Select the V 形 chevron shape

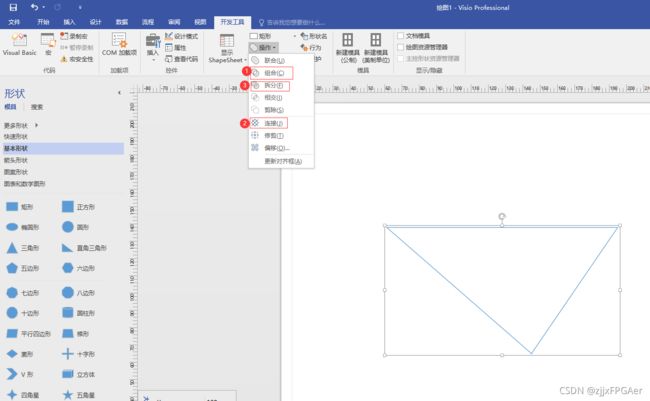coord(20,374)
